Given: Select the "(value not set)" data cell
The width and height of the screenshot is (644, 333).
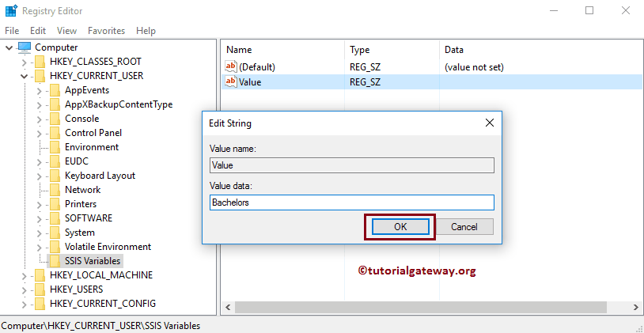Looking at the screenshot, I should tap(474, 67).
